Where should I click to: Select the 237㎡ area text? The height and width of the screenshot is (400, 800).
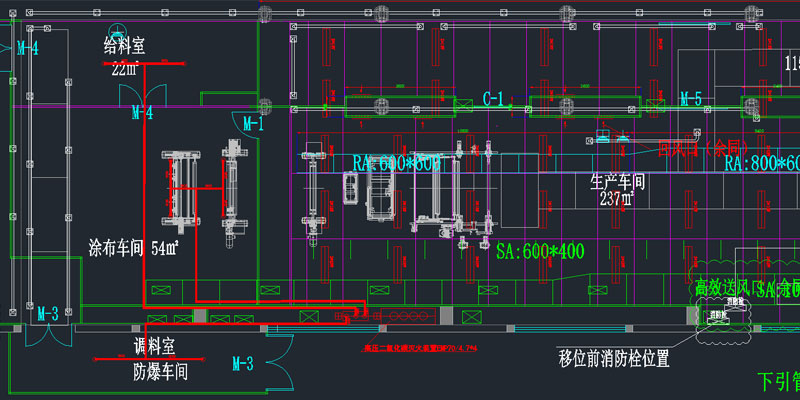click(x=618, y=199)
